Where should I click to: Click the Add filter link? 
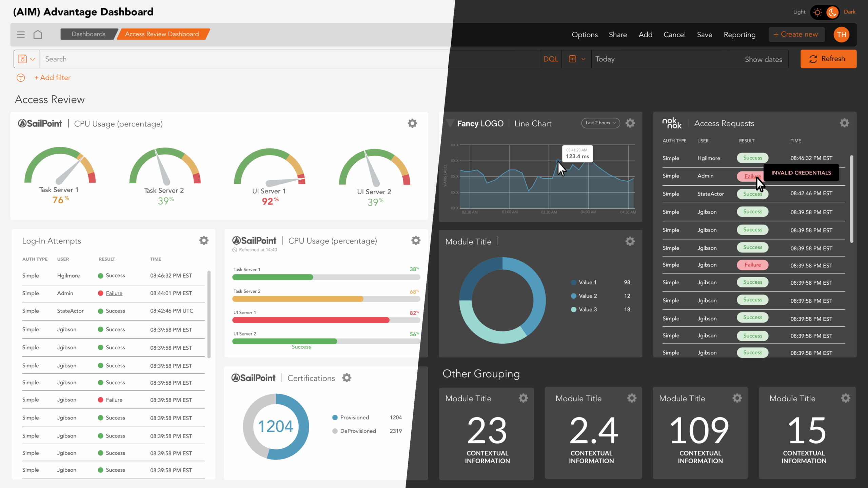52,78
